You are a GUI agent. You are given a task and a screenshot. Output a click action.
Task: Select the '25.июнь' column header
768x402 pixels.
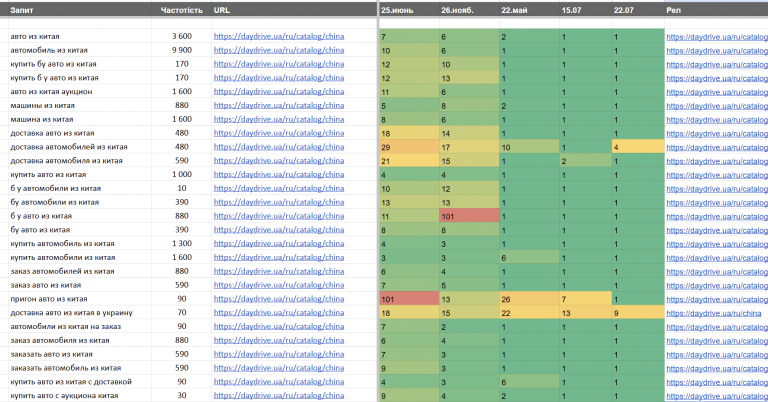397,10
